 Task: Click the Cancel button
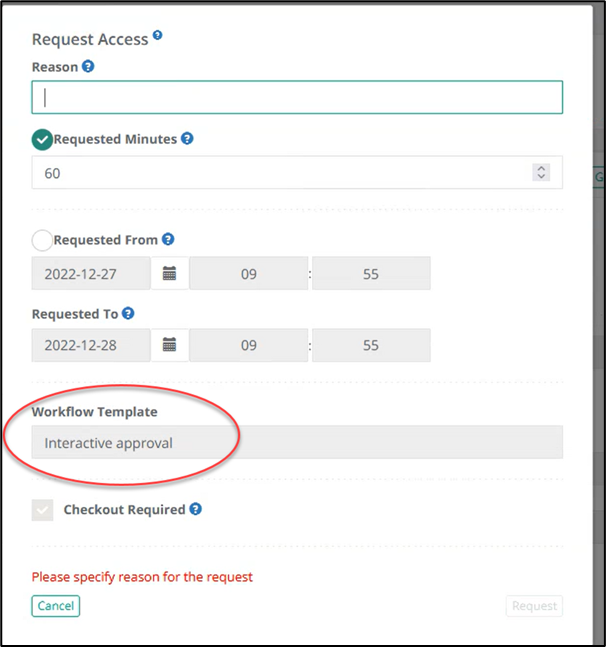click(x=55, y=606)
